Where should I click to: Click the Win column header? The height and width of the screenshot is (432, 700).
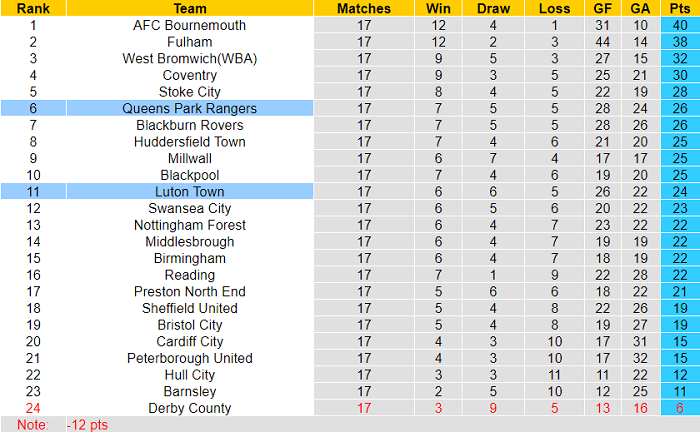[438, 8]
